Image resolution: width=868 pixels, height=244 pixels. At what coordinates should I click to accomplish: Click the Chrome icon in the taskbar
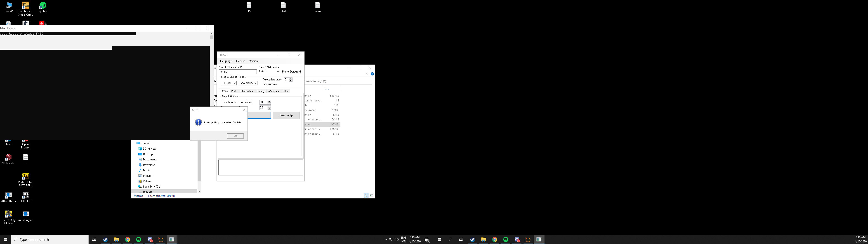point(128,240)
